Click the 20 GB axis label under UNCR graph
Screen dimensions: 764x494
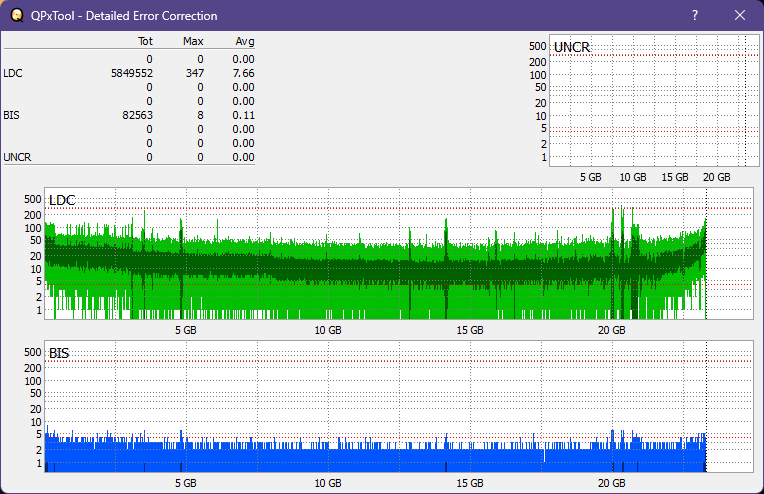point(717,177)
